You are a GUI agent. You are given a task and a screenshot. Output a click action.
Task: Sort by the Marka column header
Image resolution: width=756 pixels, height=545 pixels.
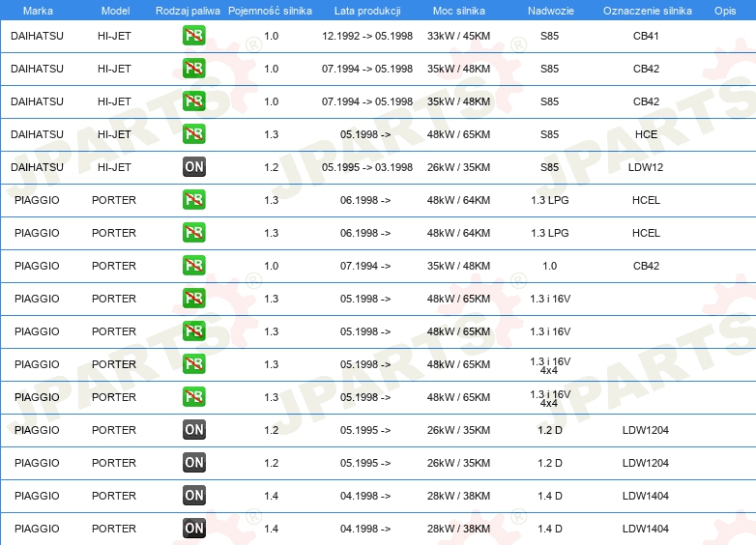pos(38,11)
